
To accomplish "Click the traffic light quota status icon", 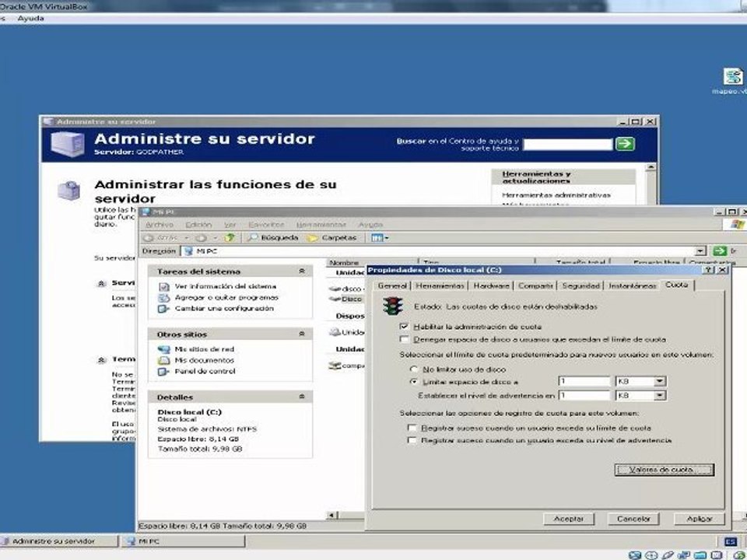I will click(x=392, y=306).
